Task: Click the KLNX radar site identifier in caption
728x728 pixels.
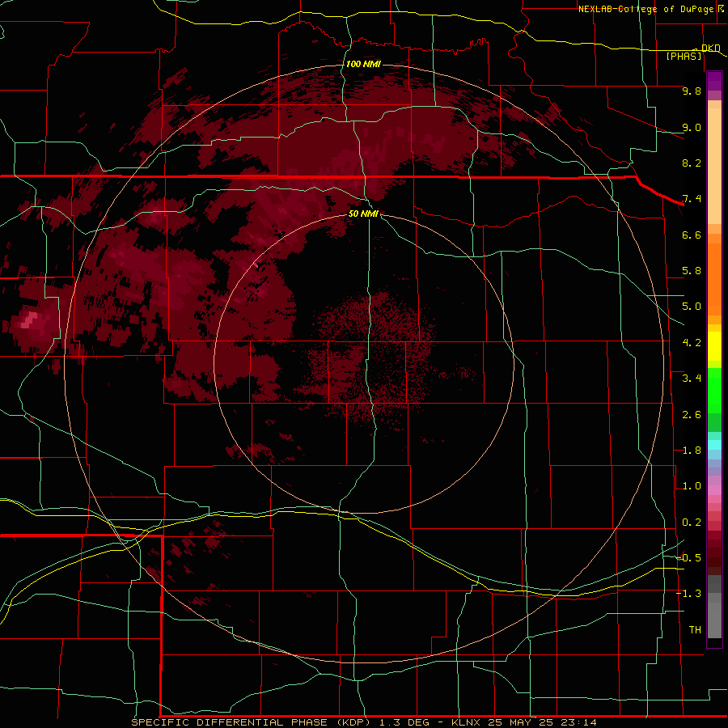Action: tap(467, 722)
